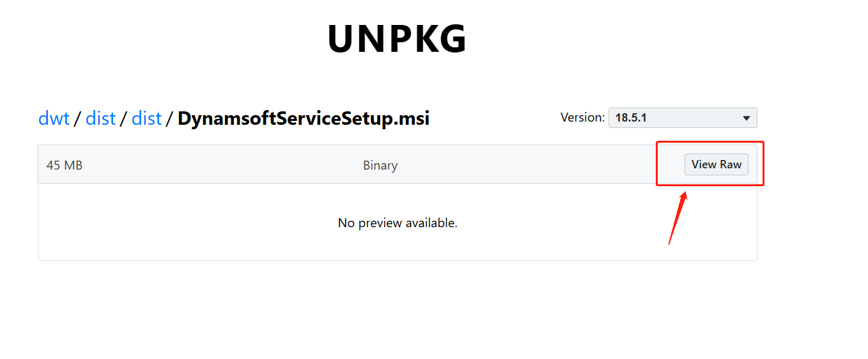Click the UNPKG site heading
Viewport: 868px width, 359px height.
coord(397,40)
